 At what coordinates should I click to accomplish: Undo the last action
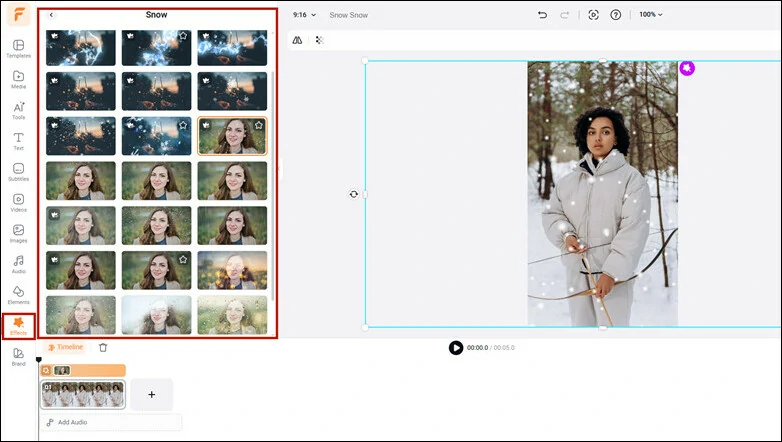pos(542,15)
